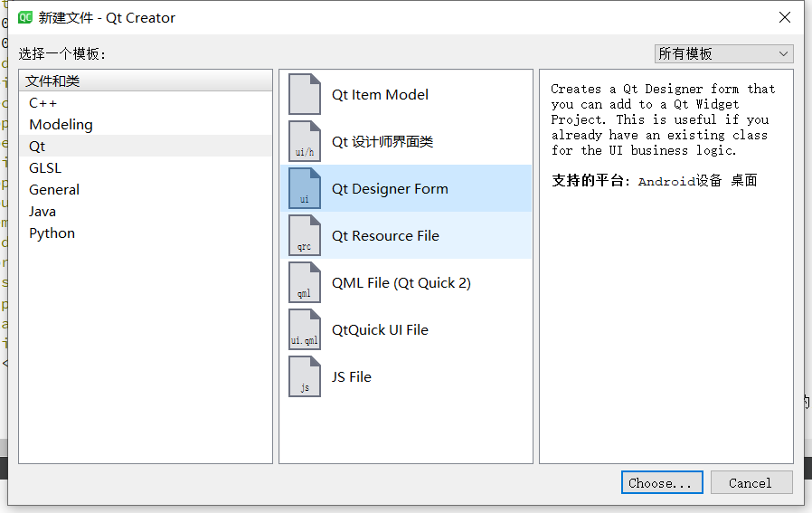The width and height of the screenshot is (812, 513).
Task: Select the Java category
Action: tap(146, 212)
